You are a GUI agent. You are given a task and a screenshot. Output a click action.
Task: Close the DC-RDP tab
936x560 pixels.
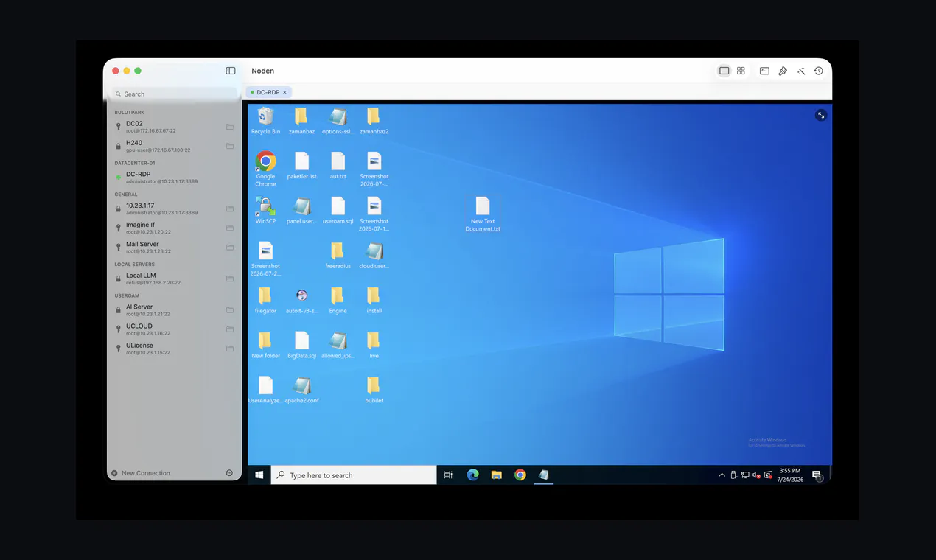tap(285, 92)
